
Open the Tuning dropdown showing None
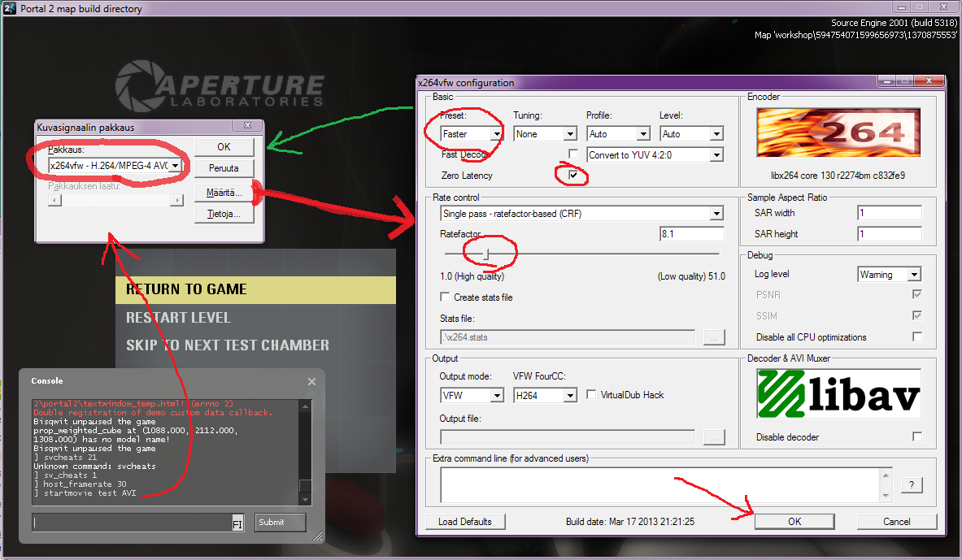(x=546, y=134)
